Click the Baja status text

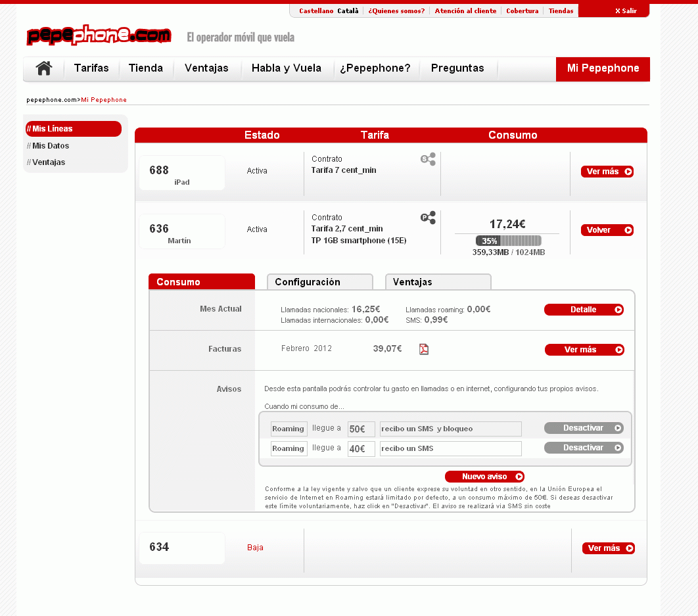coord(255,548)
